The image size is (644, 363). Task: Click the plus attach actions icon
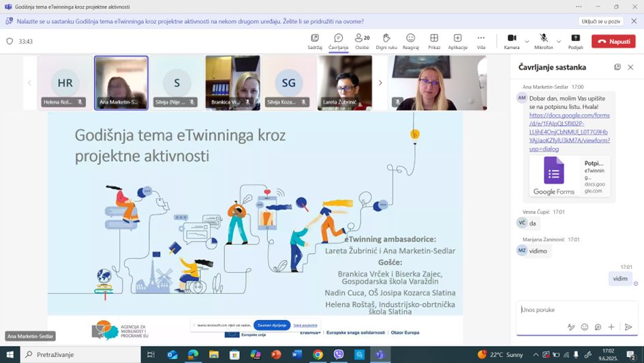coord(611,327)
